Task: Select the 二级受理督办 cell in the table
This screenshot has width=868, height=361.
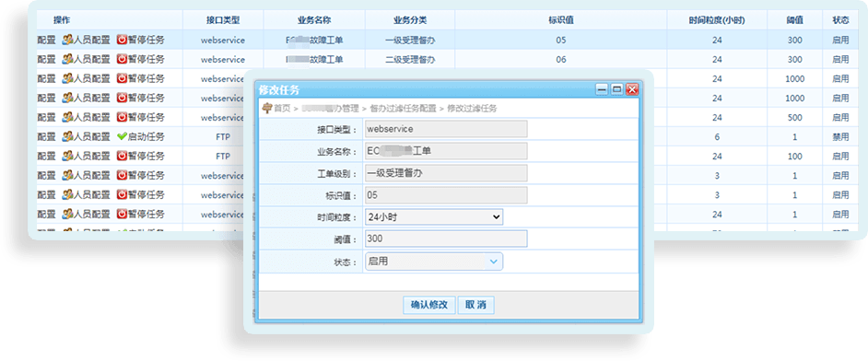Action: 410,60
